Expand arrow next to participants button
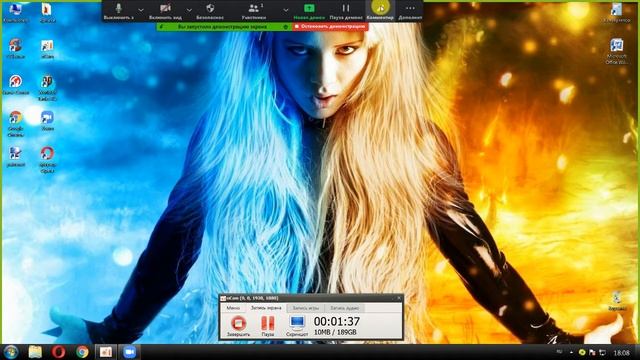This screenshot has width=640, height=360. 286,9
